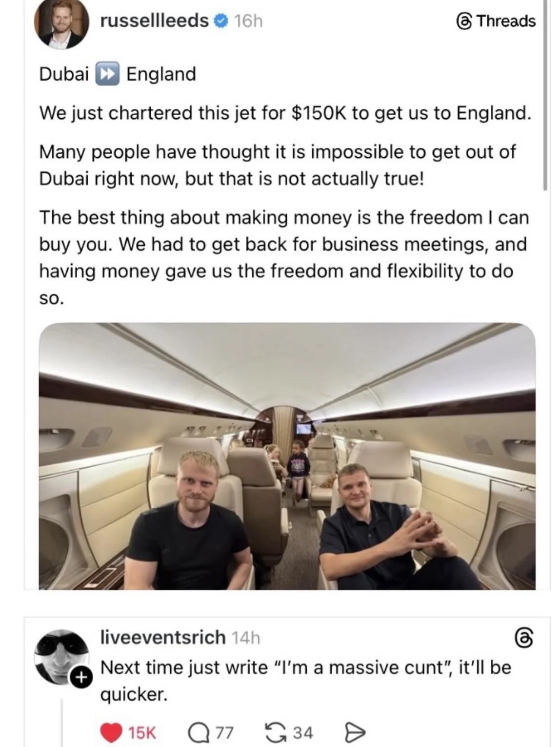Click the fast-forward emoji after Dubai

[x=107, y=74]
